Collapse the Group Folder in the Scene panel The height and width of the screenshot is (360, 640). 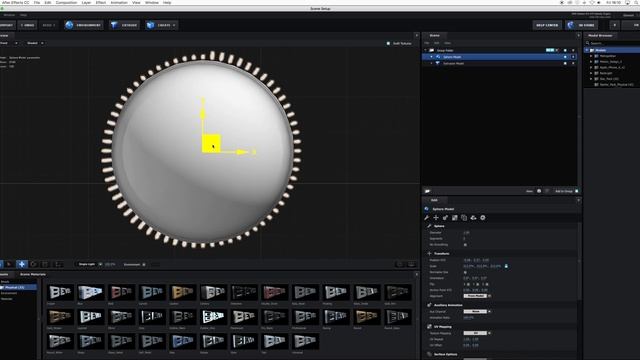pos(426,50)
